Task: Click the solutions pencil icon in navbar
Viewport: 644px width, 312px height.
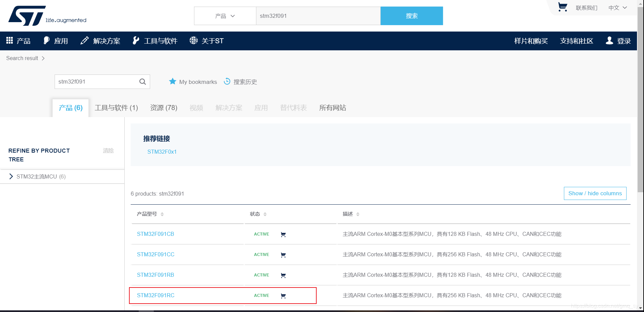Action: [84, 40]
